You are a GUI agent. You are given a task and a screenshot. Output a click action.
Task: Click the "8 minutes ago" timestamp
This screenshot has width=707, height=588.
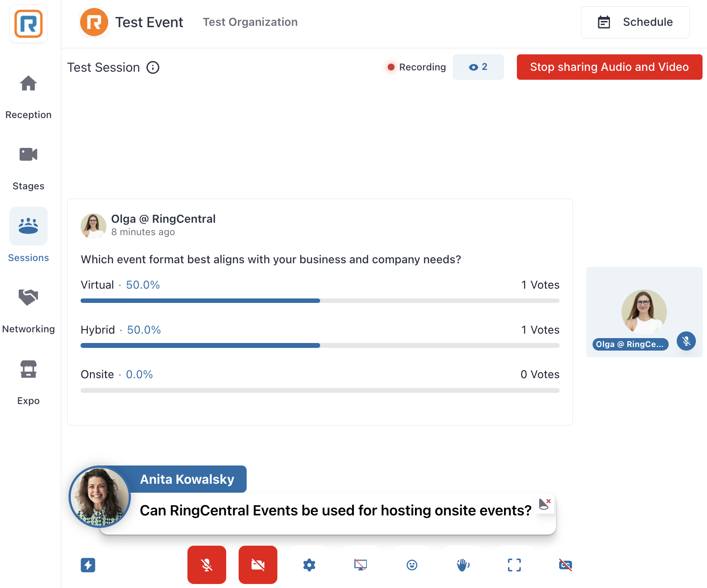(x=143, y=232)
